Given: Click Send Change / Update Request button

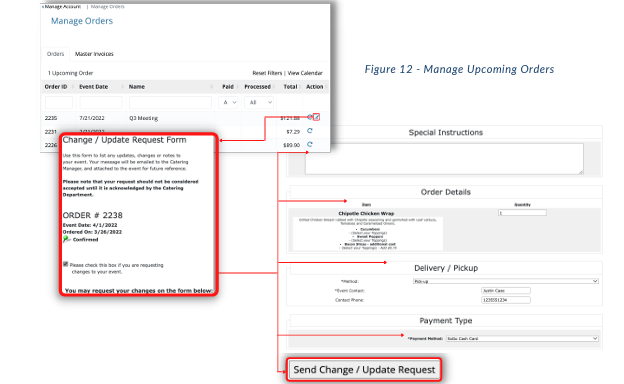Looking at the screenshot, I should pos(364,370).
